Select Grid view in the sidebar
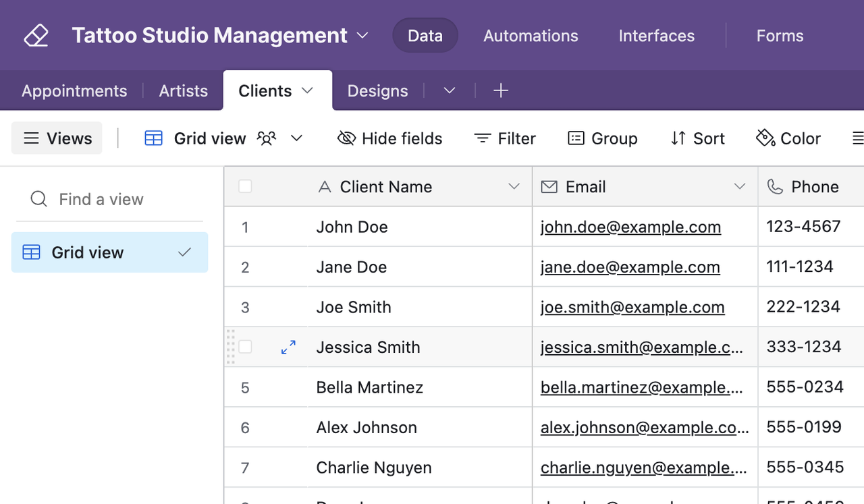864x504 pixels. click(x=109, y=252)
